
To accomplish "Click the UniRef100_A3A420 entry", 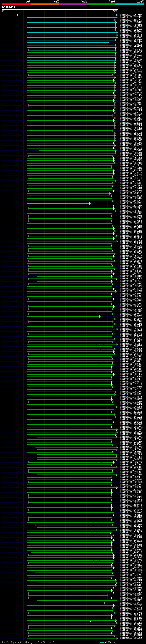I will click(x=131, y=58).
